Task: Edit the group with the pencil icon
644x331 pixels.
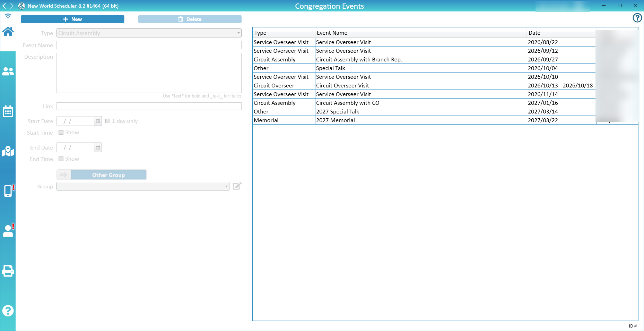Action: (237, 186)
